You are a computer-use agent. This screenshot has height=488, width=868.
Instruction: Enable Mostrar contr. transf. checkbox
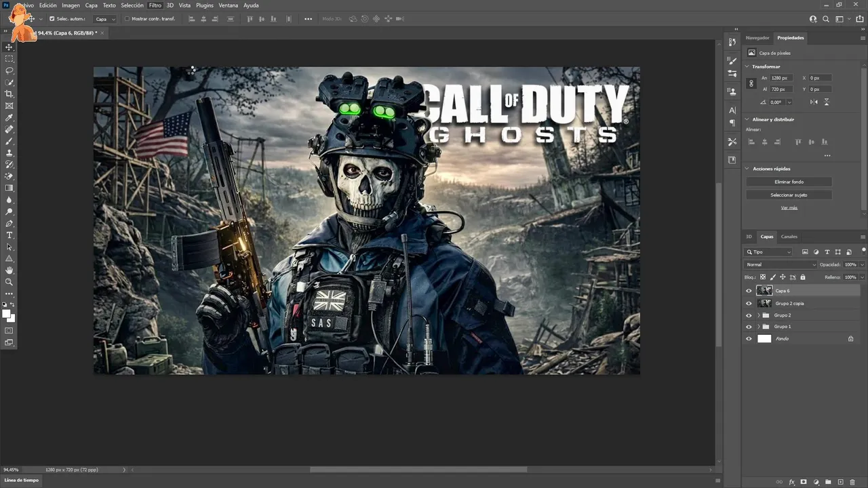(127, 19)
